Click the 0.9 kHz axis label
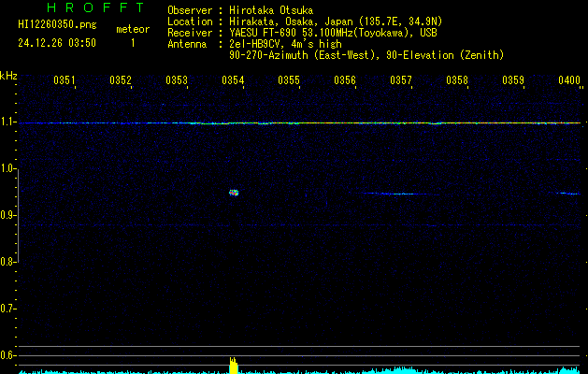This screenshot has height=374, width=588. click(x=7, y=215)
